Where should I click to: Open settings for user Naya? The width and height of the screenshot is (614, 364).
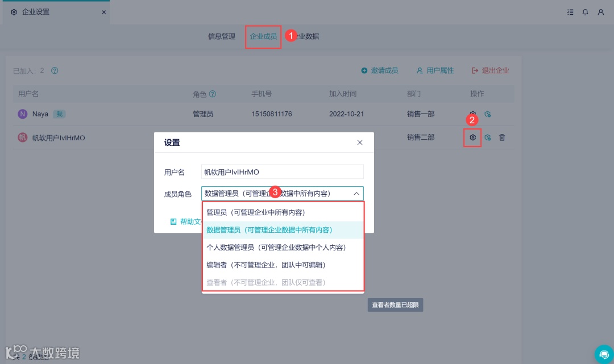[x=474, y=114]
